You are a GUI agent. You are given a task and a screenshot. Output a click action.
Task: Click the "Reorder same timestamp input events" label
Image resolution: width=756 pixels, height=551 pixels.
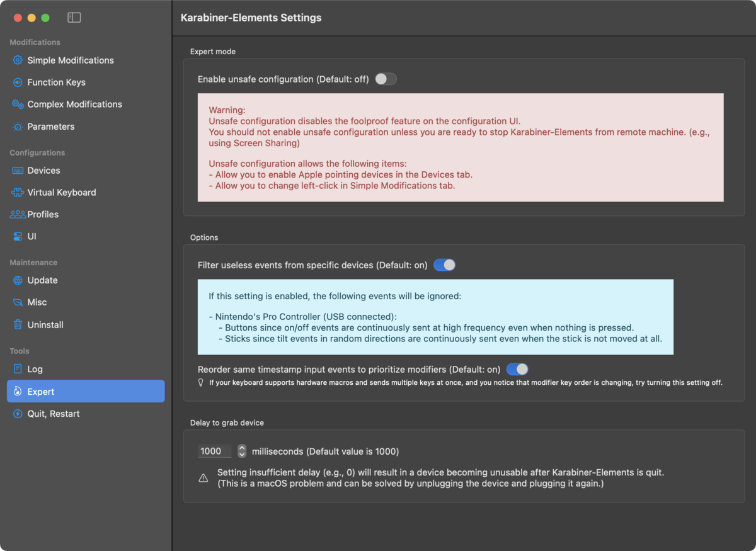pos(349,369)
